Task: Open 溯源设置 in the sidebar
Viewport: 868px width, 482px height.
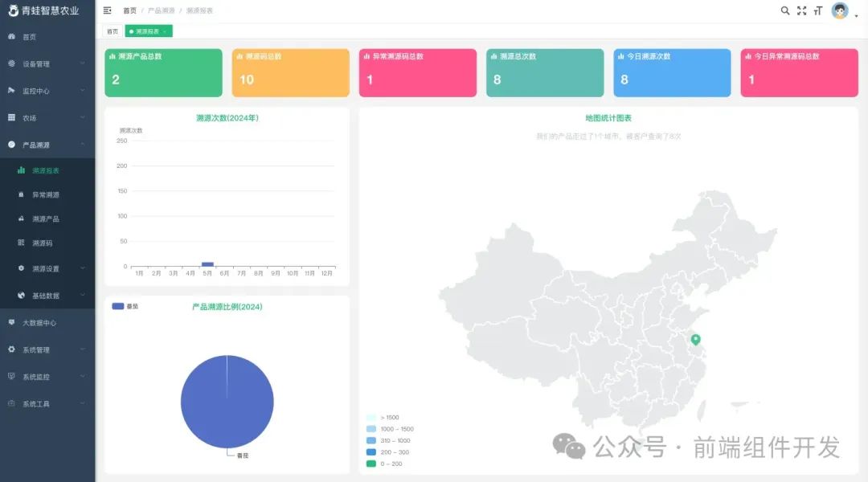Action: pyautogui.click(x=47, y=268)
